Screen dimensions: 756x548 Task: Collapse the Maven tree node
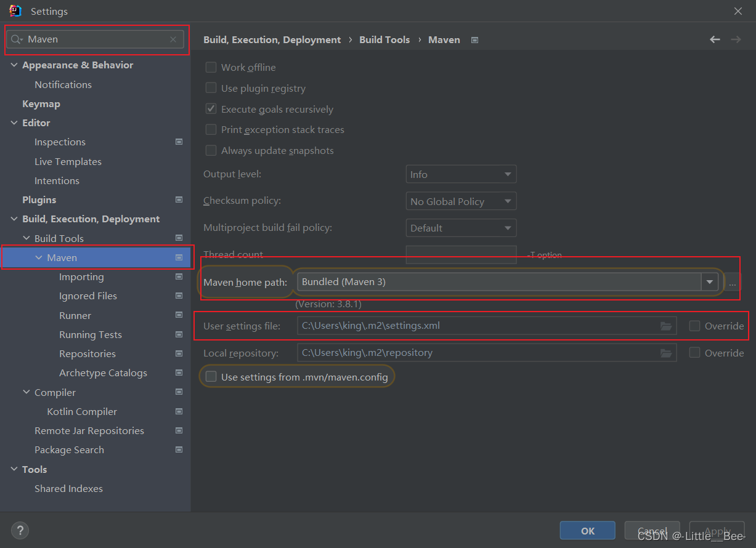click(39, 258)
